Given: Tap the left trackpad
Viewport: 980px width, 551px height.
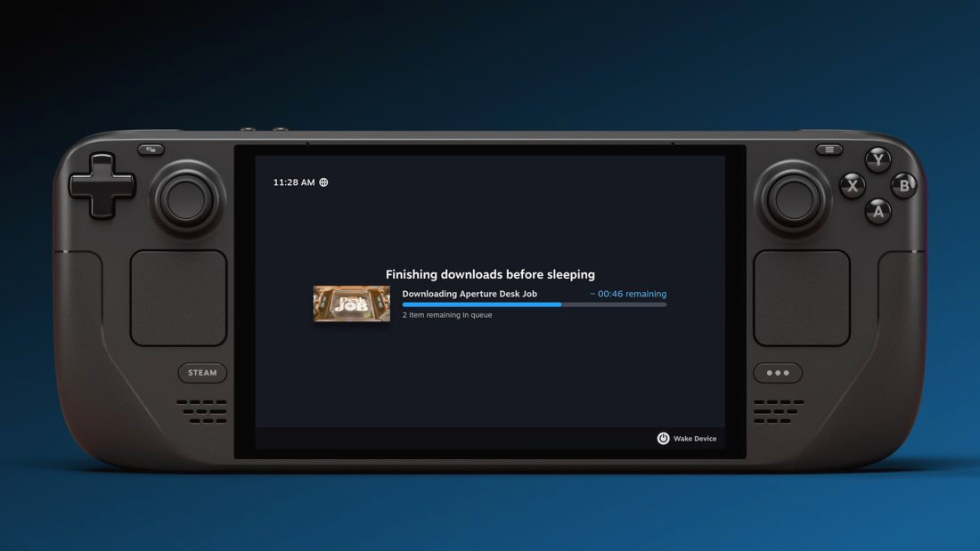Looking at the screenshot, I should pos(179,298).
